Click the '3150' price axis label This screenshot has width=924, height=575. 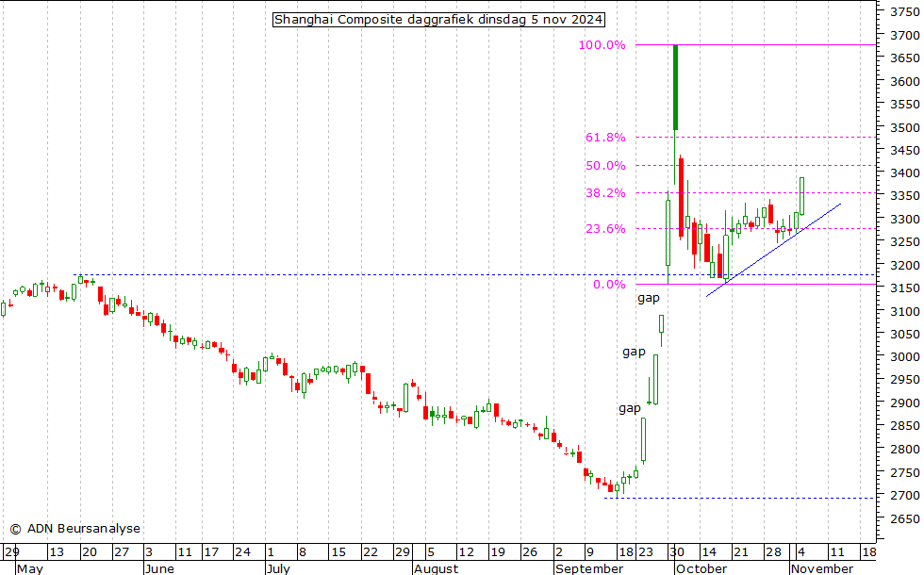[904, 288]
